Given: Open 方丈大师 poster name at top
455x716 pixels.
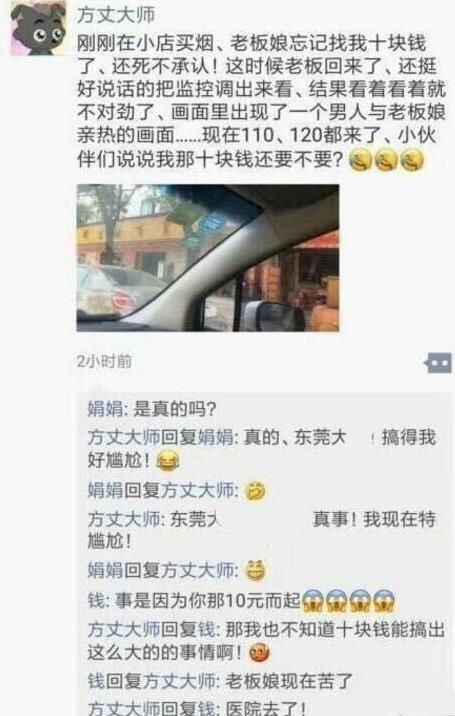Looking at the screenshot, I should point(116,14).
